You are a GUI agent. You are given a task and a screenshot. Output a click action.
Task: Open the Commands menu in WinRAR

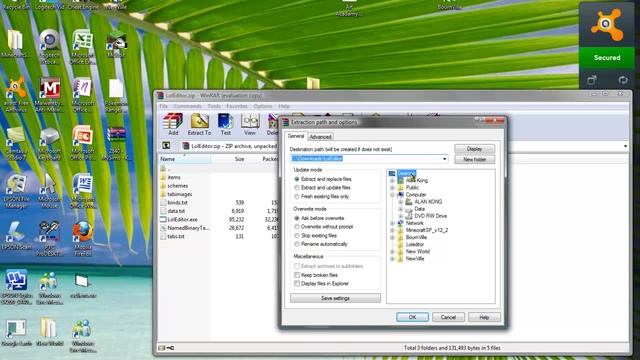tap(187, 106)
